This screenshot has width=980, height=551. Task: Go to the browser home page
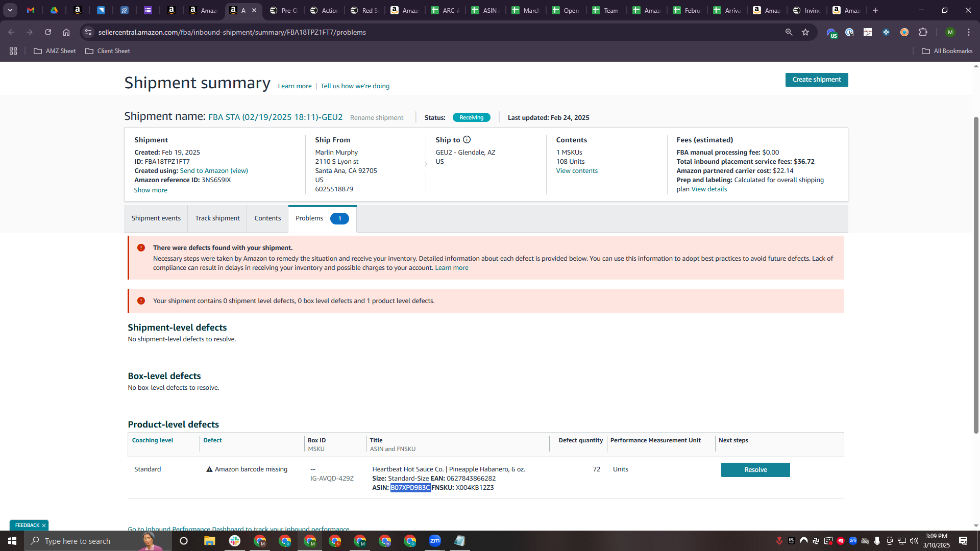[66, 32]
